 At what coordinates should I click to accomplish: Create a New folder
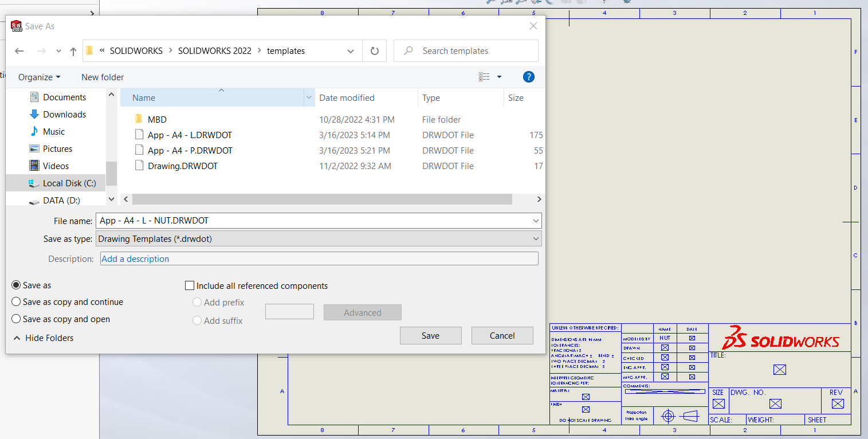[103, 77]
